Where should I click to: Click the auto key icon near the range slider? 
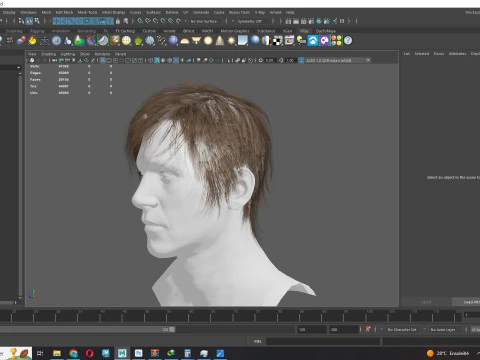[368, 329]
